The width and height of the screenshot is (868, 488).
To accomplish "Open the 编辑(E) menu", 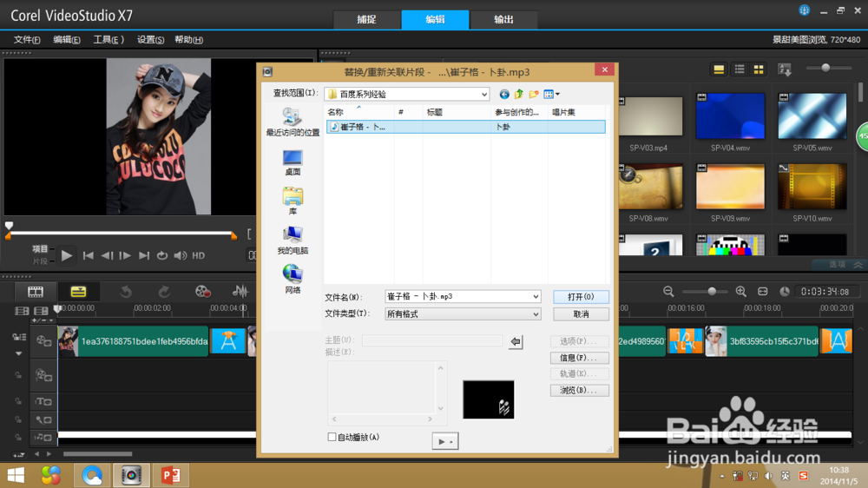I will [67, 40].
